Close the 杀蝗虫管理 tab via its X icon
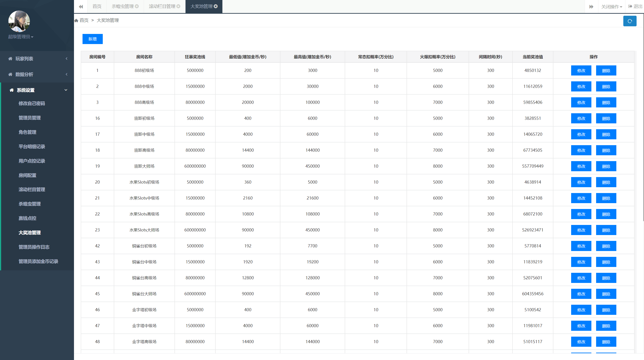Image resolution: width=644 pixels, height=360 pixels. (x=137, y=6)
